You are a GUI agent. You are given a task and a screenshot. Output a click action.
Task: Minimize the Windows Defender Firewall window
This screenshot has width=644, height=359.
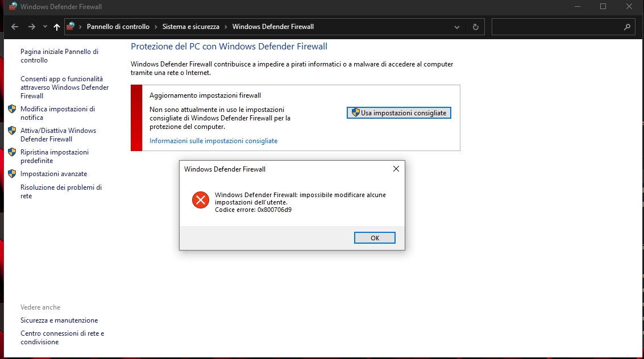pos(577,6)
